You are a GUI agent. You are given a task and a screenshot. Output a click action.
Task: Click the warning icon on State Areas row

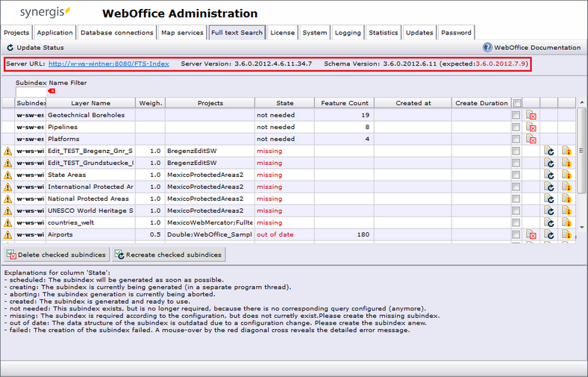pos(7,175)
